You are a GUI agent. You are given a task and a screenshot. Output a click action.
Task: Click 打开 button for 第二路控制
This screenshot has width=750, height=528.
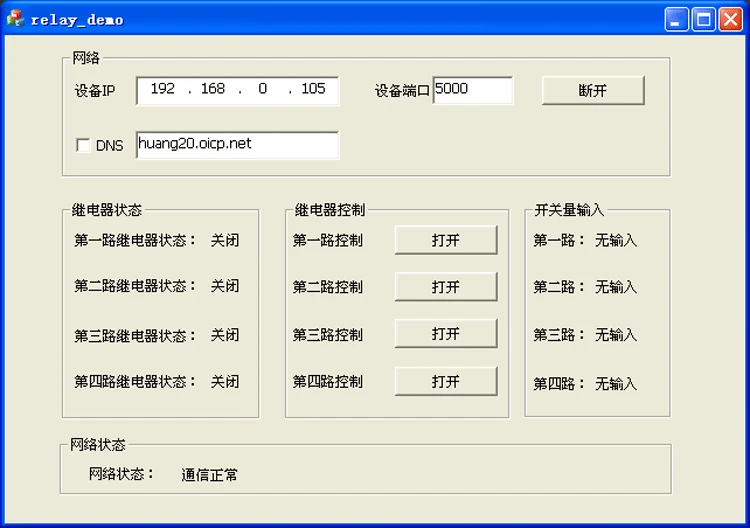(x=446, y=286)
